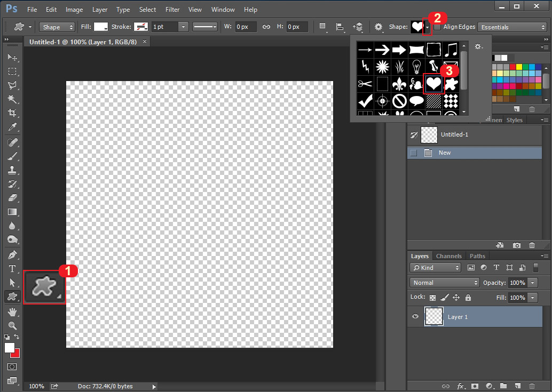Open Fill color swatch
Image resolution: width=552 pixels, height=392 pixels.
[101, 27]
